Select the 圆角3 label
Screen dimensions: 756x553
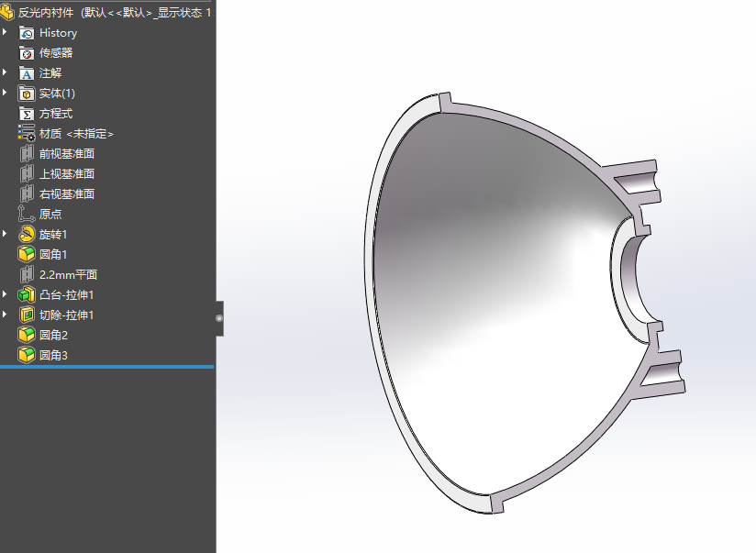[x=53, y=355]
